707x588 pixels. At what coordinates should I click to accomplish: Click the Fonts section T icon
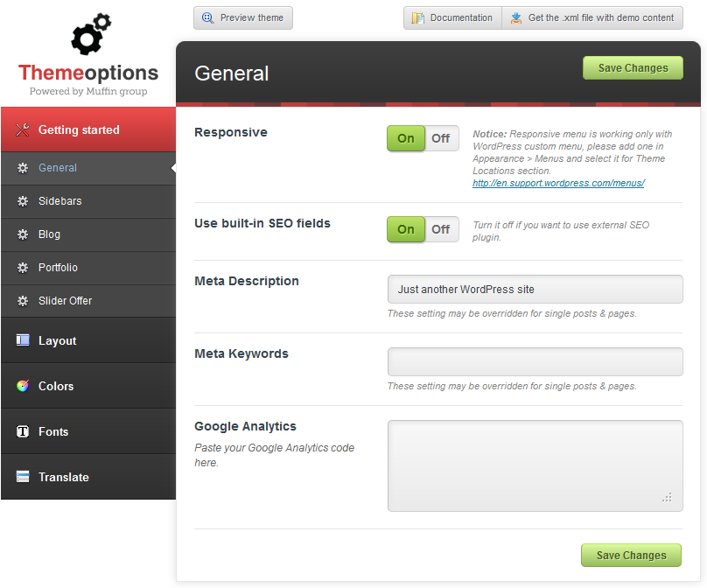click(x=23, y=431)
